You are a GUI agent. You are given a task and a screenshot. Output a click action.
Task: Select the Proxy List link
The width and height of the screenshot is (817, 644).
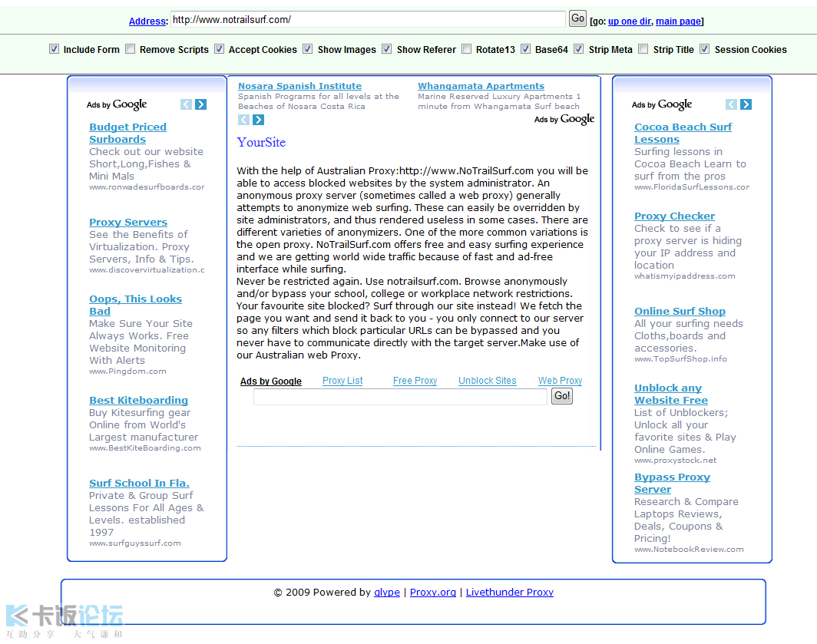click(x=342, y=381)
